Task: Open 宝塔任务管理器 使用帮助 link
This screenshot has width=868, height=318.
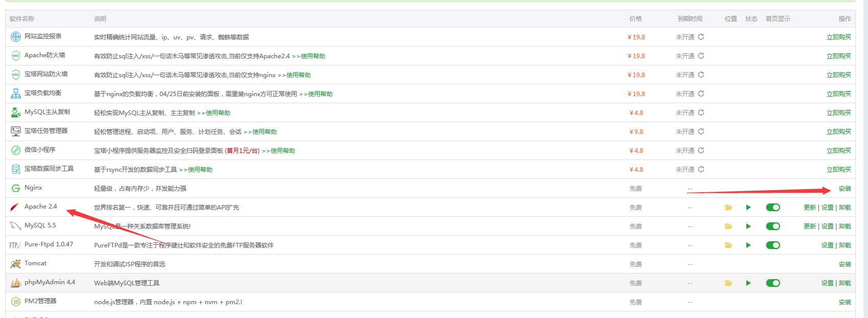Action: [x=260, y=132]
